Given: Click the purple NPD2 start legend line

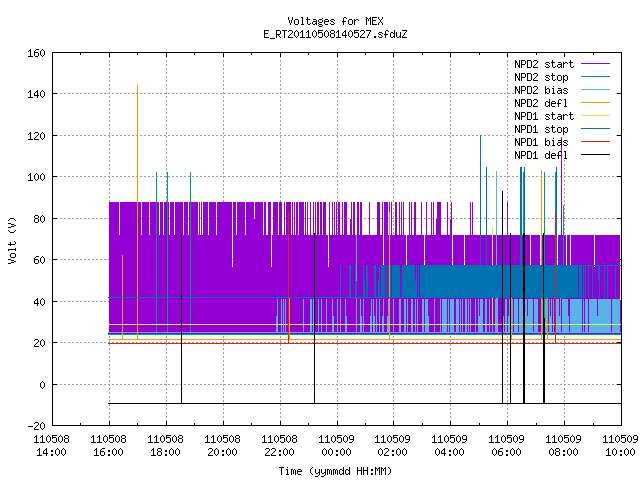Looking at the screenshot, I should pos(595,64).
